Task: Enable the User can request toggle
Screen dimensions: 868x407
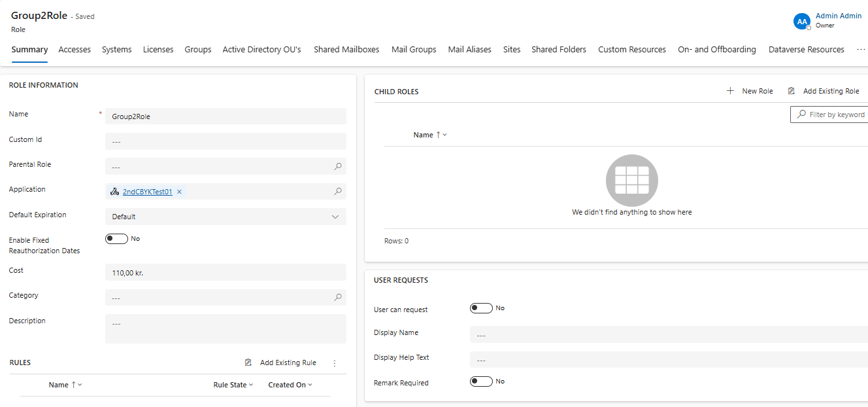Action: tap(481, 308)
